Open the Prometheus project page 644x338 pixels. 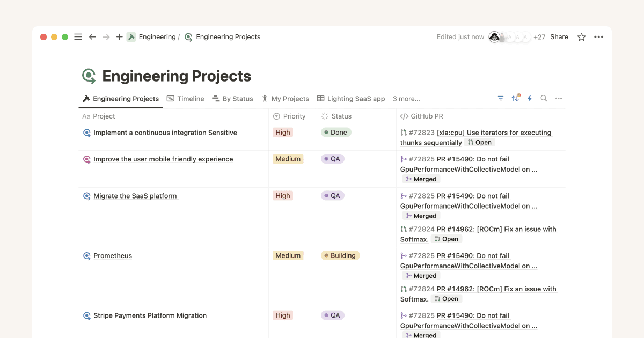[114, 255]
